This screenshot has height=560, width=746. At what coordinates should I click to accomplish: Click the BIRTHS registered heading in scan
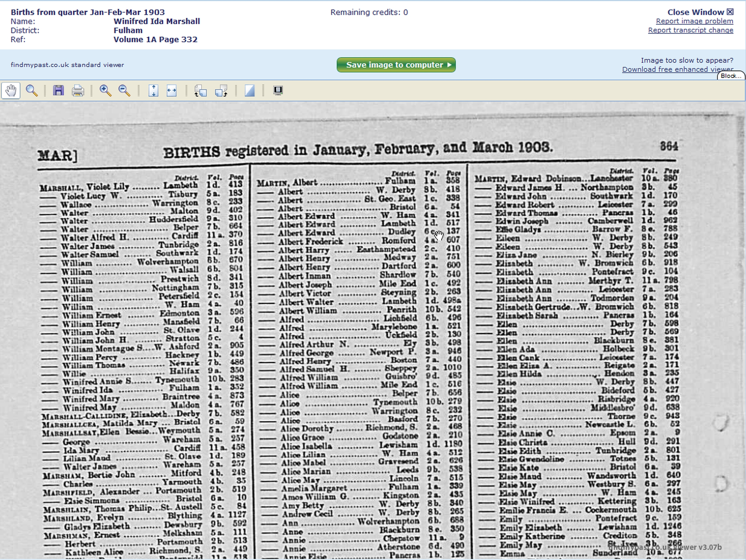click(358, 150)
